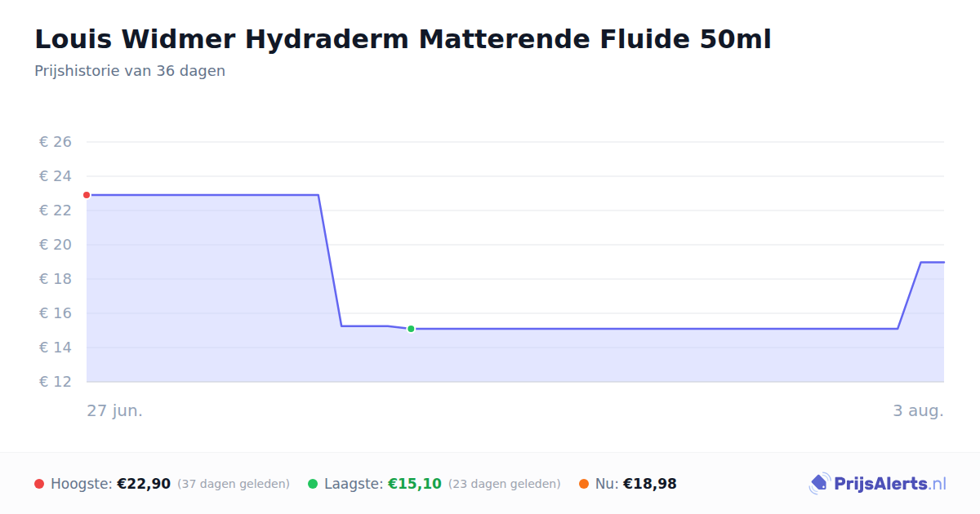
Task: Click the Hoogste €22,90 value
Action: coord(144,484)
